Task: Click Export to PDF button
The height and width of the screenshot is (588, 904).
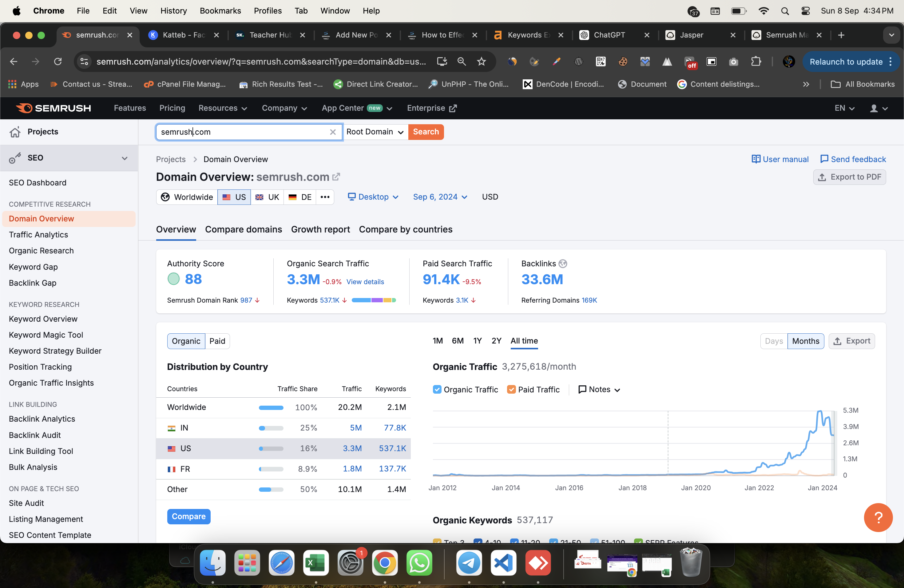Action: (x=849, y=177)
